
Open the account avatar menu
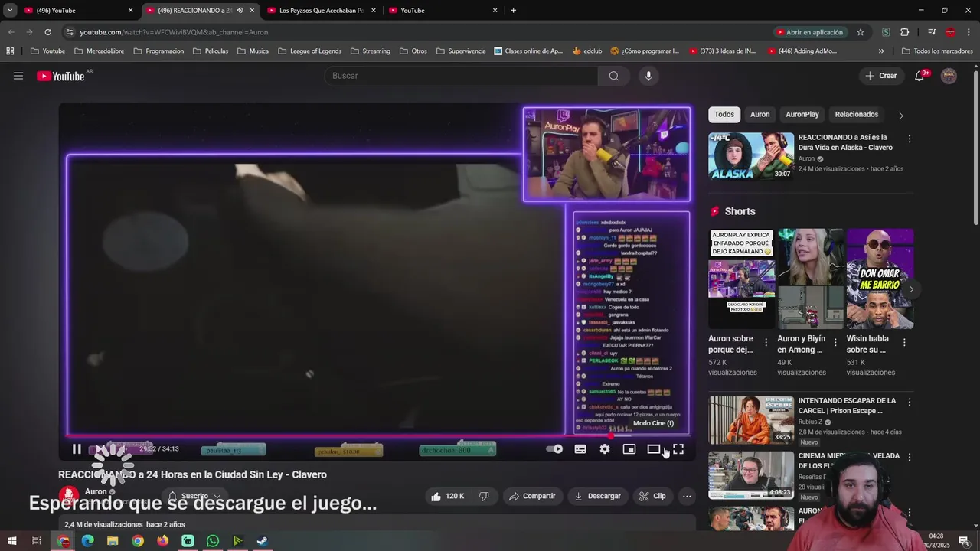[x=949, y=76]
